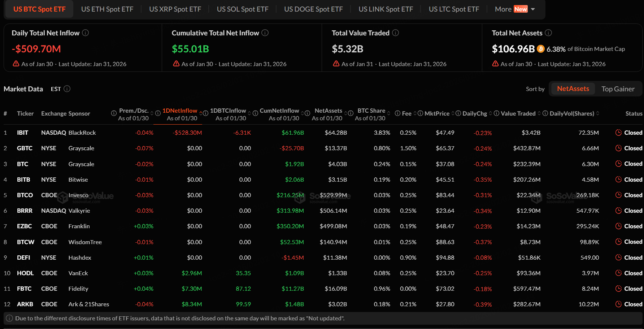
Task: Open the US ETH Spot ETF tab
Action: click(107, 9)
